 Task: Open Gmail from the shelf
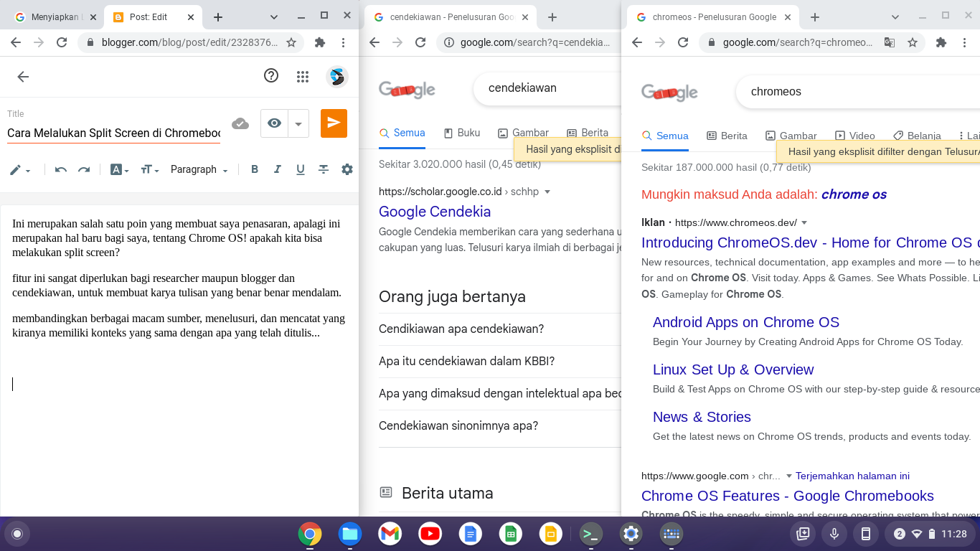[390, 534]
